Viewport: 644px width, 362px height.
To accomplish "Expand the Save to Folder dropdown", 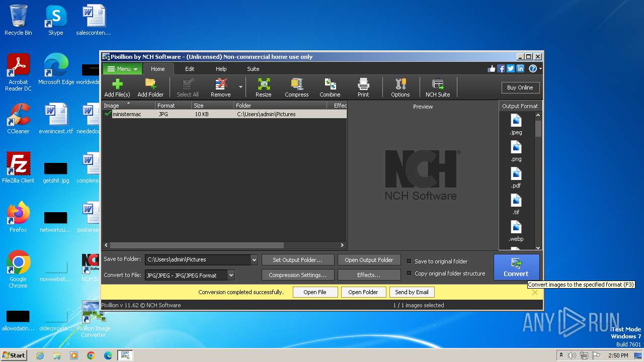I will tap(254, 260).
